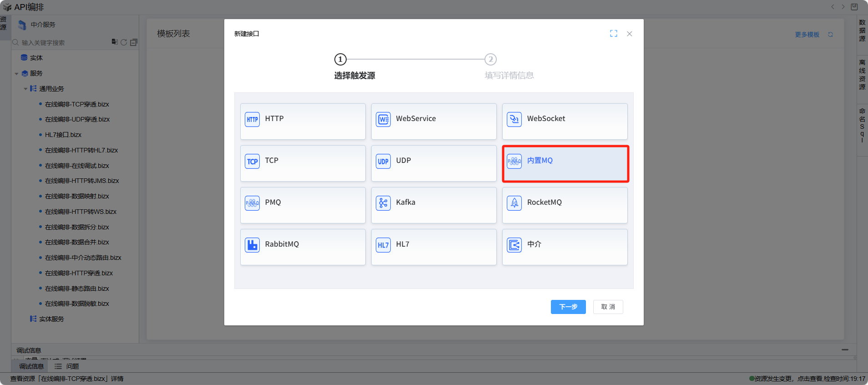Choose the RabbitMQ trigger icon

point(252,245)
